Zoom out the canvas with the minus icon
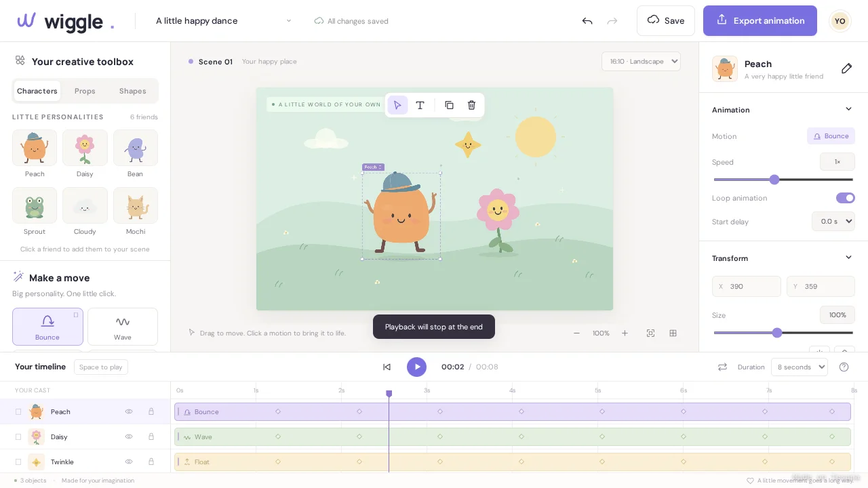This screenshot has width=868, height=488. pos(576,333)
